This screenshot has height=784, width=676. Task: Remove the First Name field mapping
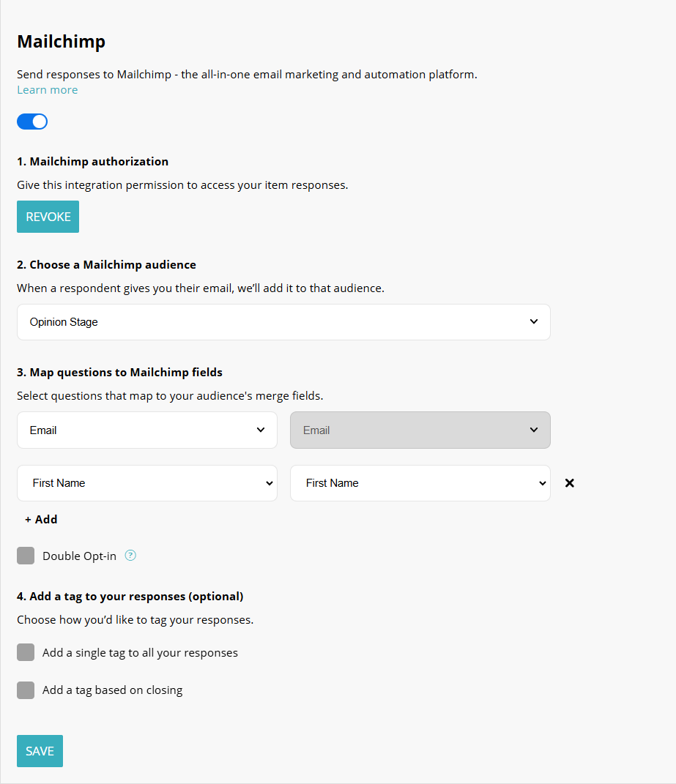(x=569, y=483)
